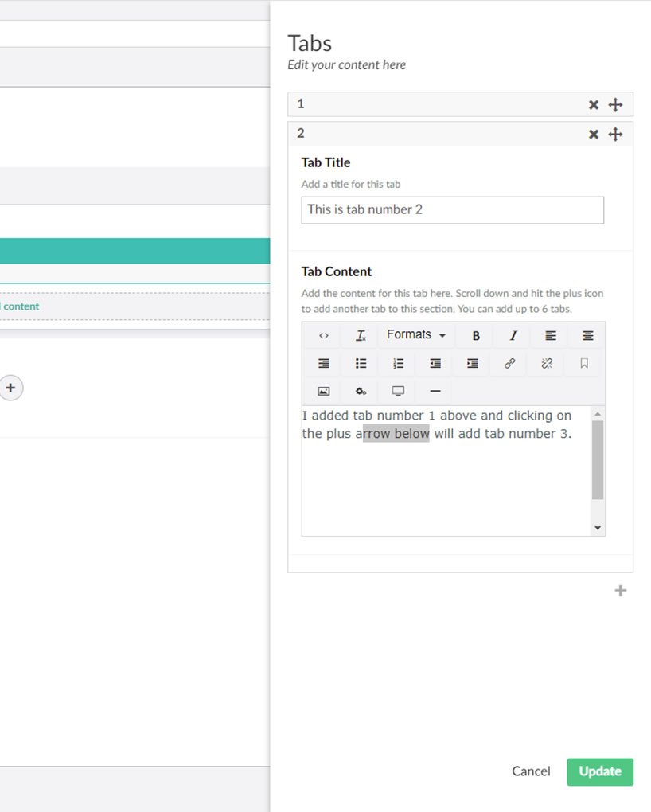Insert a bulleted list
This screenshot has width=651, height=812.
click(x=361, y=364)
